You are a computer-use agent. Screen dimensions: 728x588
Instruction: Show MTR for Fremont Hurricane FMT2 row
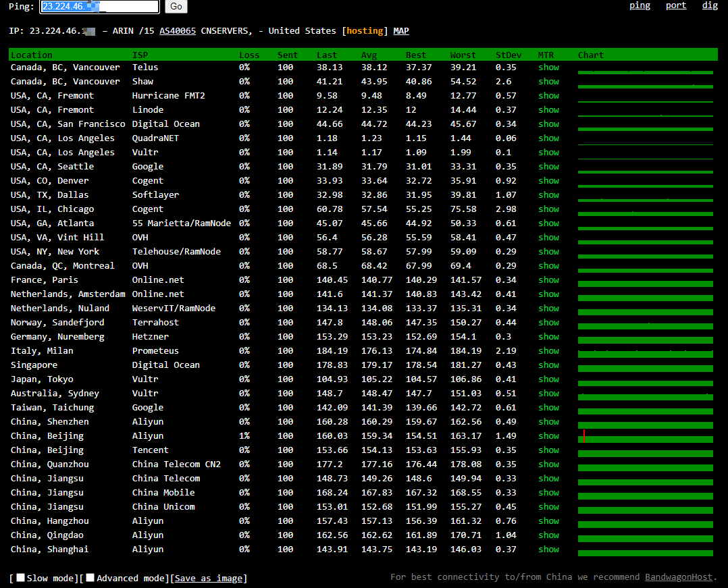[548, 96]
